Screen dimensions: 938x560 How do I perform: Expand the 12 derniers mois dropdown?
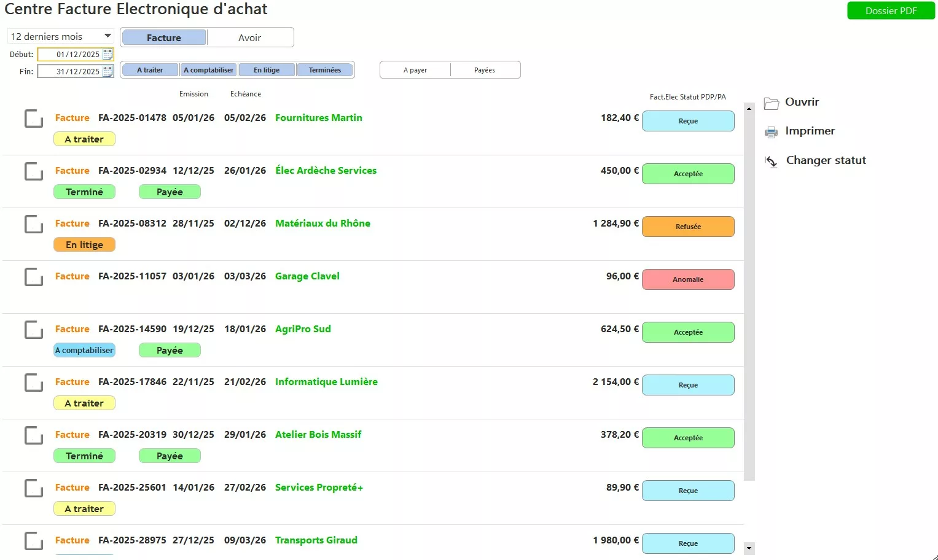107,36
